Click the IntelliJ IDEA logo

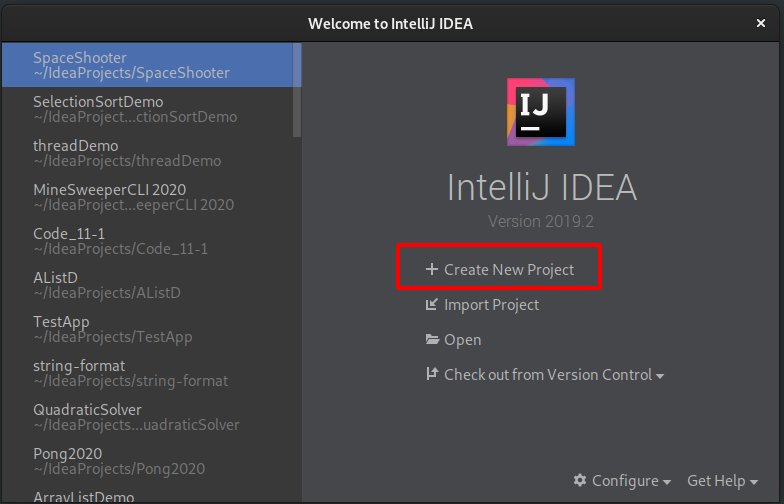(x=540, y=112)
